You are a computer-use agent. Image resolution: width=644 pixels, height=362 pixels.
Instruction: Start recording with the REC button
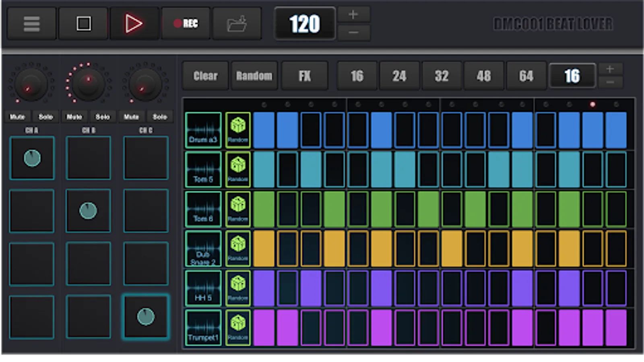(186, 24)
